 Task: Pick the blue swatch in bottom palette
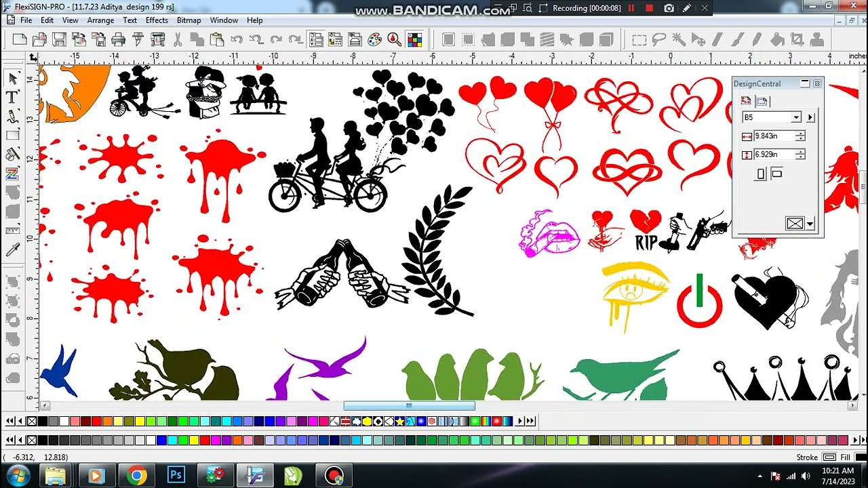coord(162,440)
